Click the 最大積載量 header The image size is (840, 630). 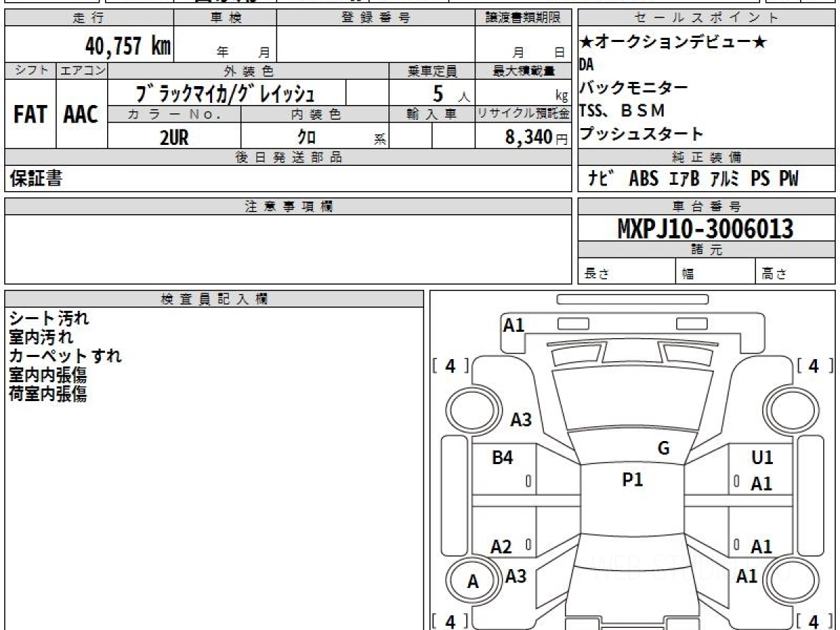click(x=523, y=71)
